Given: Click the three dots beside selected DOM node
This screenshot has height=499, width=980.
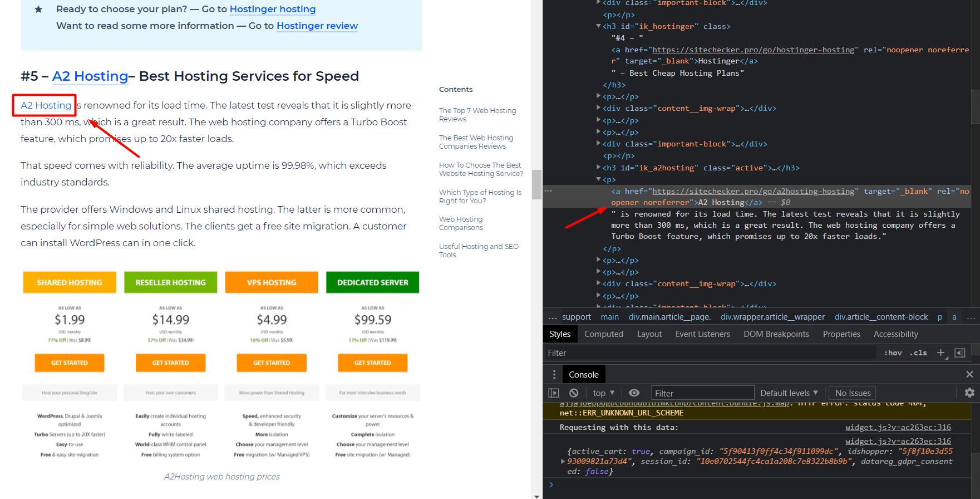Looking at the screenshot, I should click(x=548, y=190).
